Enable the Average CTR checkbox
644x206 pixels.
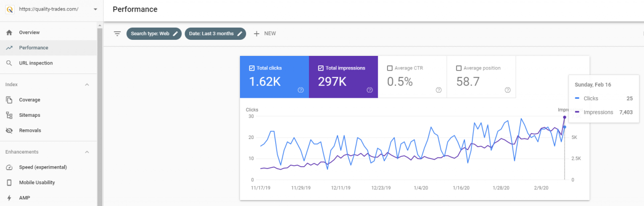tap(389, 68)
